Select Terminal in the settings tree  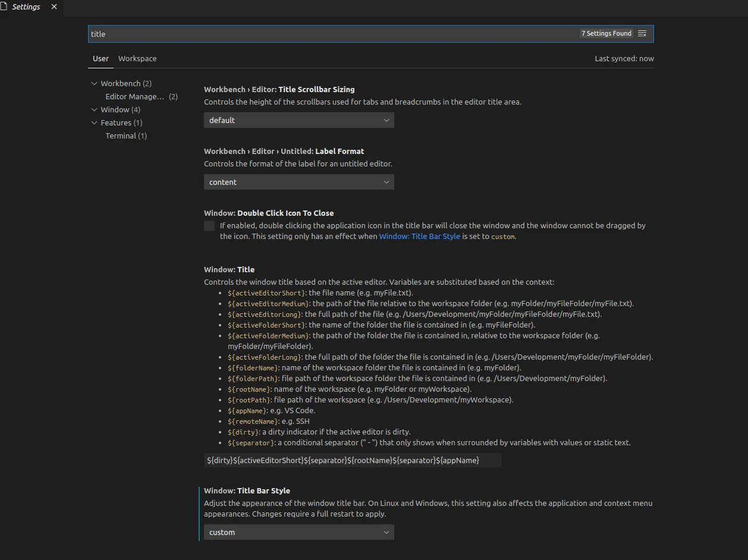tap(126, 136)
